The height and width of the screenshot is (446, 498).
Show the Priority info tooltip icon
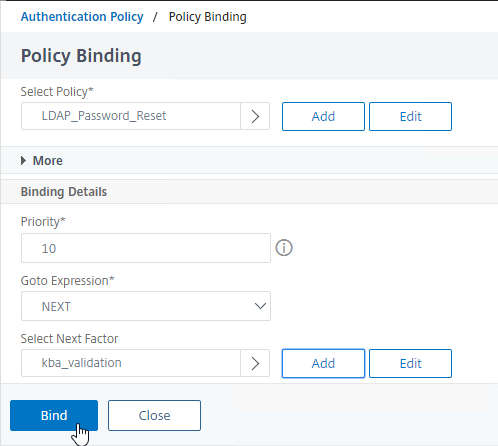coord(284,248)
